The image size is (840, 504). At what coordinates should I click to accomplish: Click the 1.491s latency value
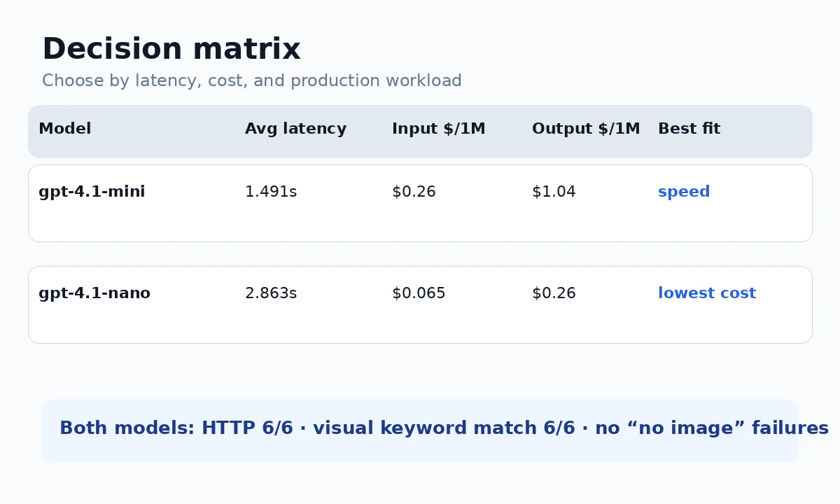[x=271, y=192]
